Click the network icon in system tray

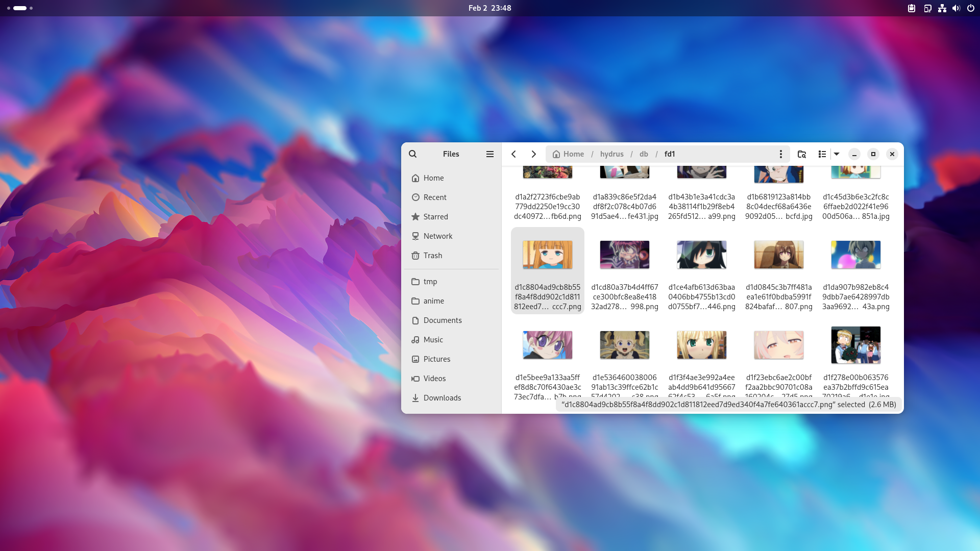pos(942,8)
